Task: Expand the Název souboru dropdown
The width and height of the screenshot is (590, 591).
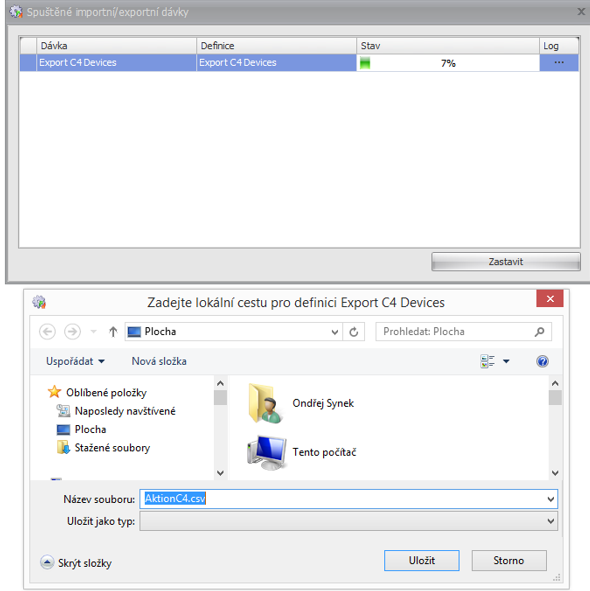Action: [551, 499]
